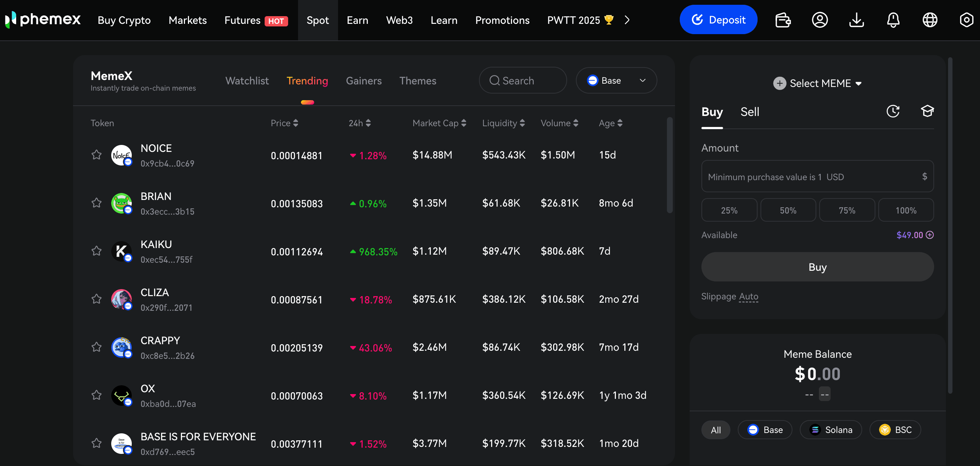Expand the Select MEME dropdown
980x466 pixels.
(817, 83)
